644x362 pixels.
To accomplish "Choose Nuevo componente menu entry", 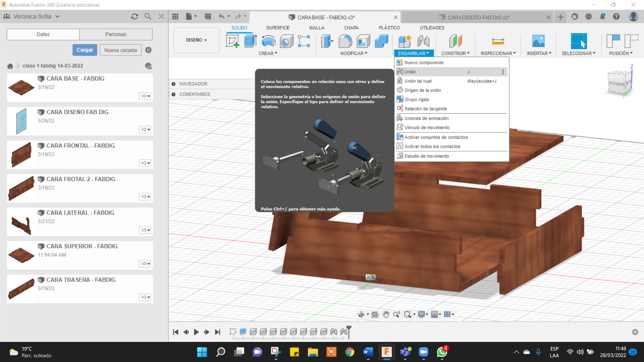I will 451,63.
